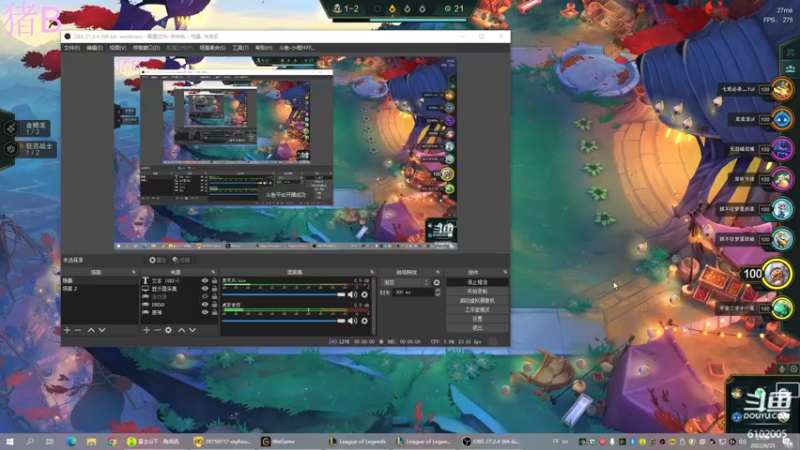Move source down with arrow icon

click(192, 330)
